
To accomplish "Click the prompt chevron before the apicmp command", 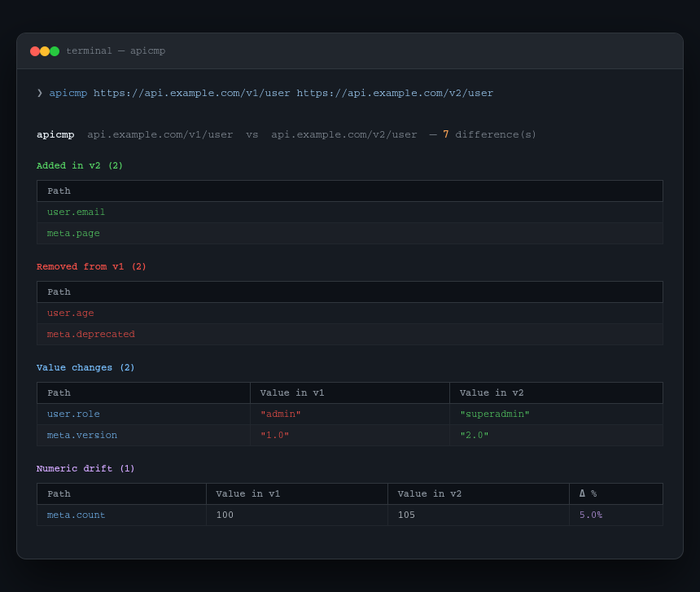I will click(40, 93).
